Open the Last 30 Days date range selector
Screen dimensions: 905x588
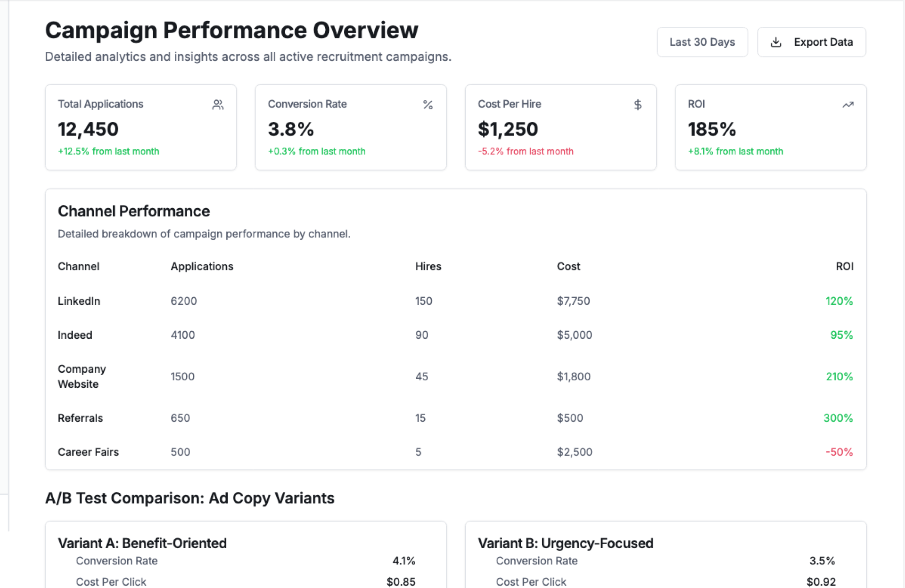(702, 42)
